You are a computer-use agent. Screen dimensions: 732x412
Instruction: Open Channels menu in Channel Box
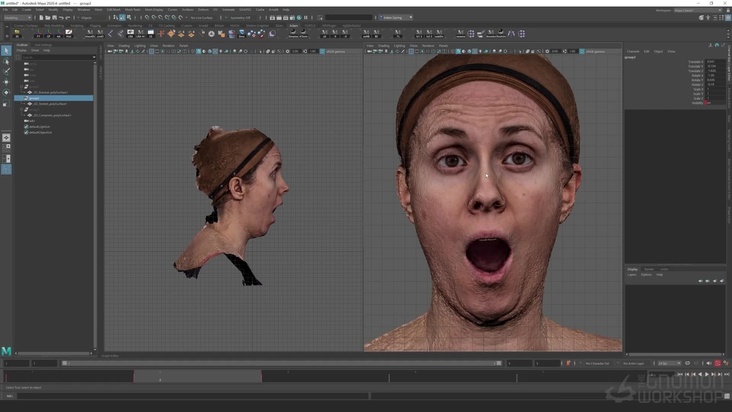coord(633,51)
